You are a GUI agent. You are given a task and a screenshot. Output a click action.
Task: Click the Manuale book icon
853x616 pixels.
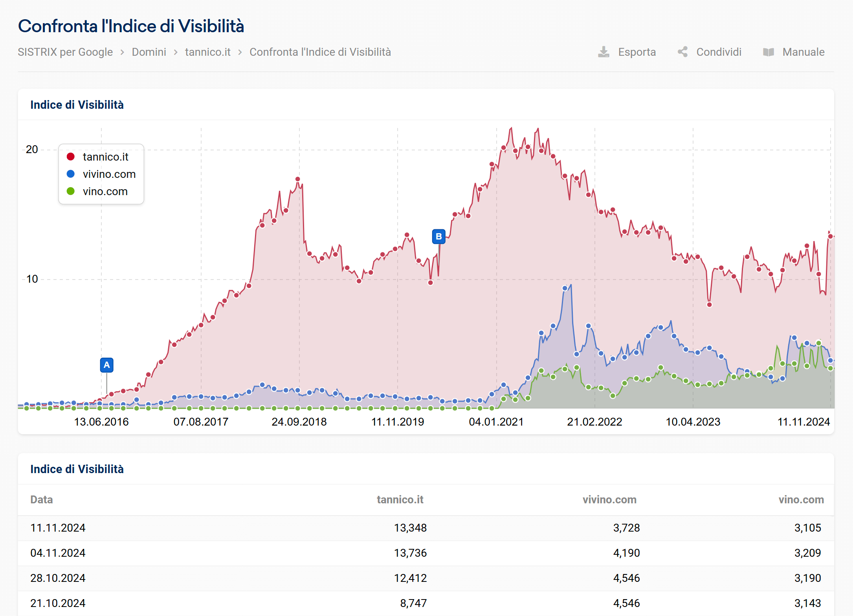point(769,52)
